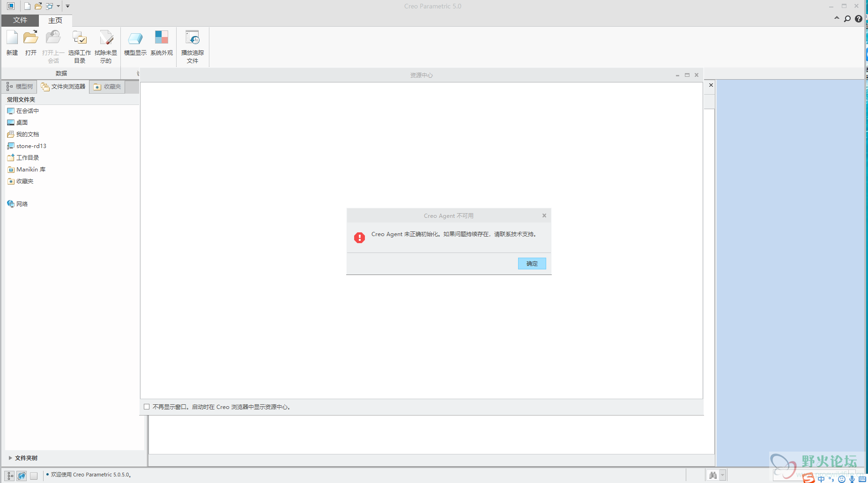Select 收藏夹 in common folders list
This screenshot has height=483, width=868.
click(20, 181)
